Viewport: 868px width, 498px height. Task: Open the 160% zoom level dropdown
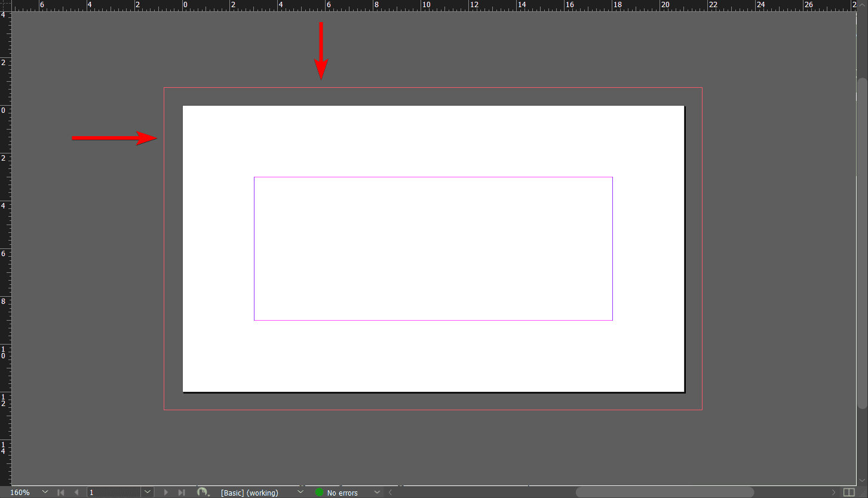pyautogui.click(x=45, y=492)
